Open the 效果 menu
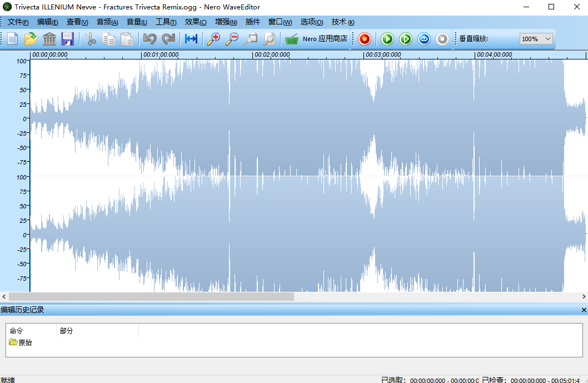The width and height of the screenshot is (588, 383). pyautogui.click(x=195, y=22)
